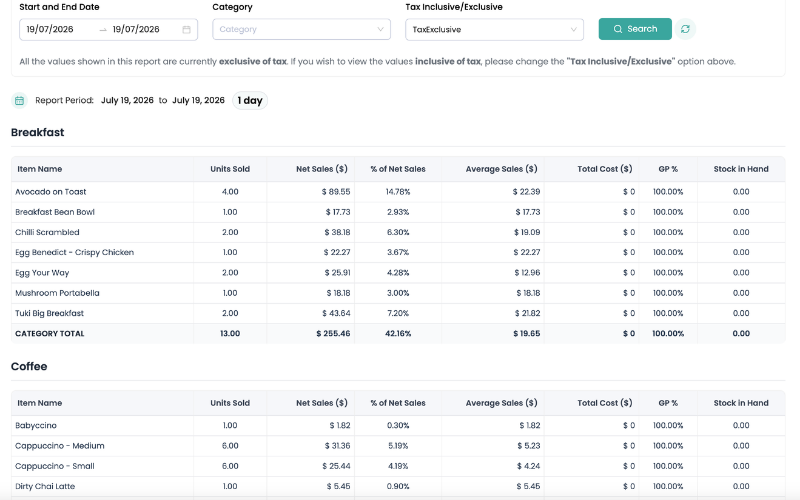Screen dimensions: 800x500
Task: Click Coffee table Net Sales ($) header
Action: tap(322, 403)
